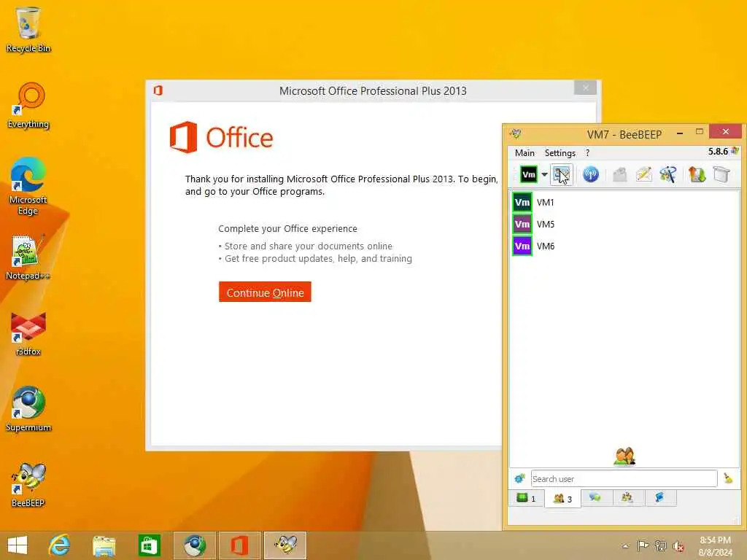This screenshot has width=747, height=560.
Task: Click the bin icon in BeeBEEP toolbar
Action: [721, 175]
